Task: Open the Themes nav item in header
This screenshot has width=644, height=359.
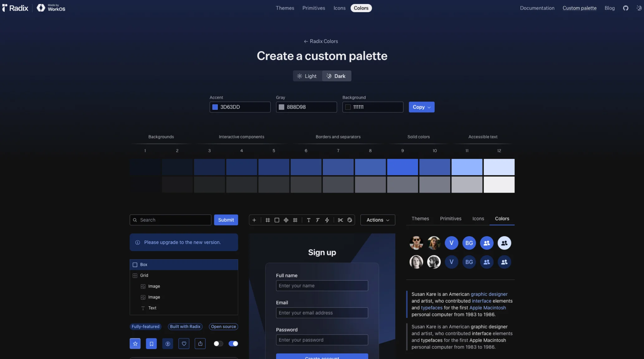Action: pyautogui.click(x=285, y=8)
